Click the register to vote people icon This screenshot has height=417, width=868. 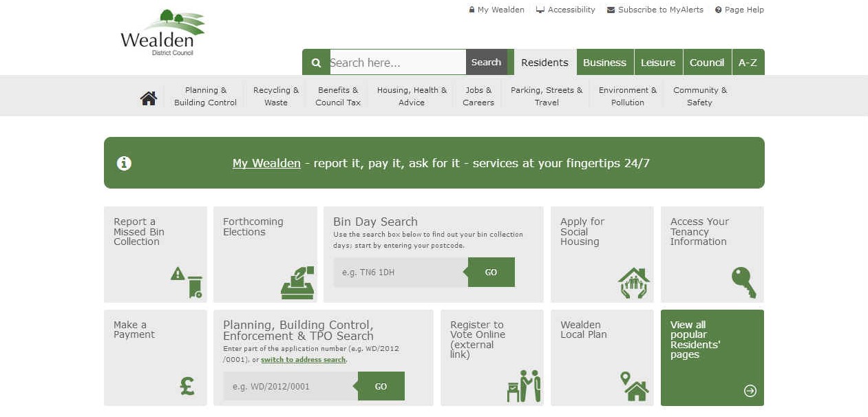click(x=524, y=386)
